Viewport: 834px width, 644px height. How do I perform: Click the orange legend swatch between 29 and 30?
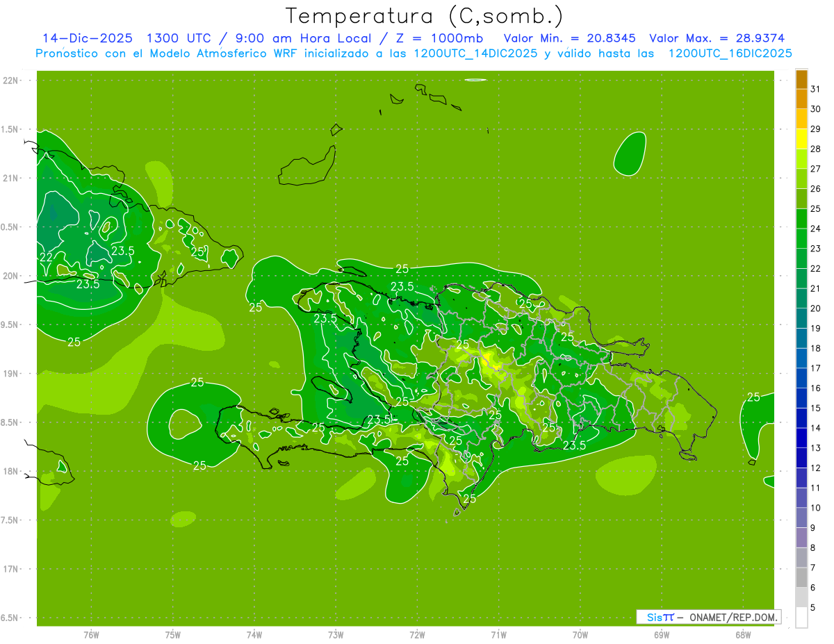point(801,119)
